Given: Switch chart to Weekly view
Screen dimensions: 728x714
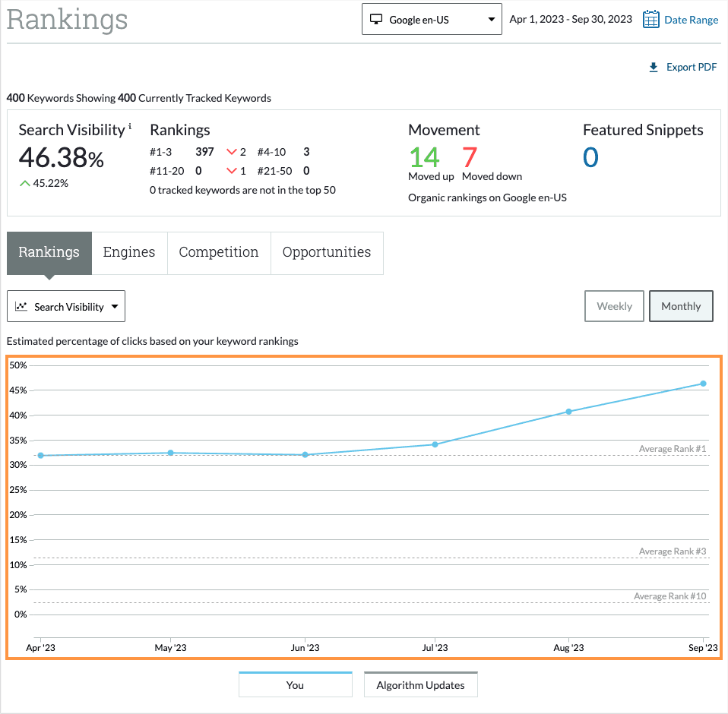Looking at the screenshot, I should coord(614,306).
